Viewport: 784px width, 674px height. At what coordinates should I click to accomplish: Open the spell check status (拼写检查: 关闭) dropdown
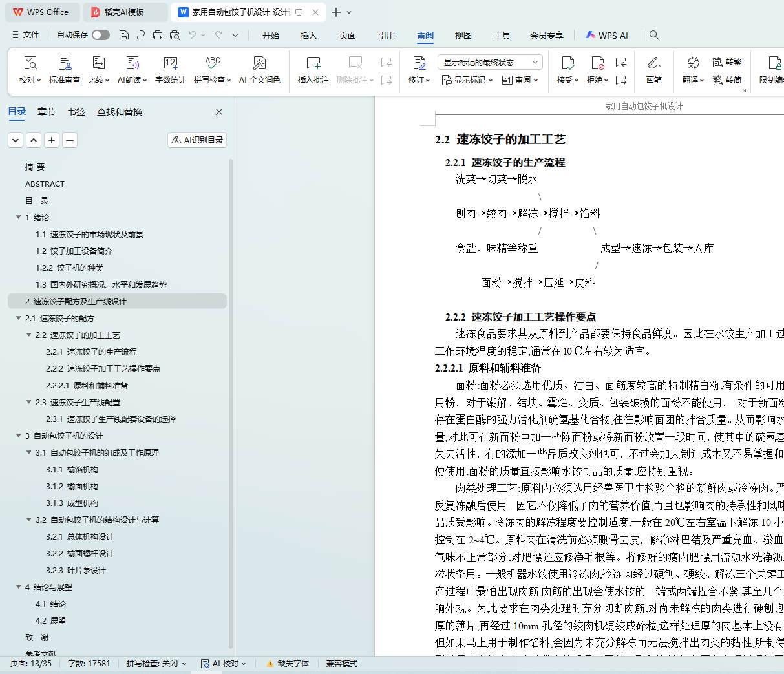pos(156,664)
